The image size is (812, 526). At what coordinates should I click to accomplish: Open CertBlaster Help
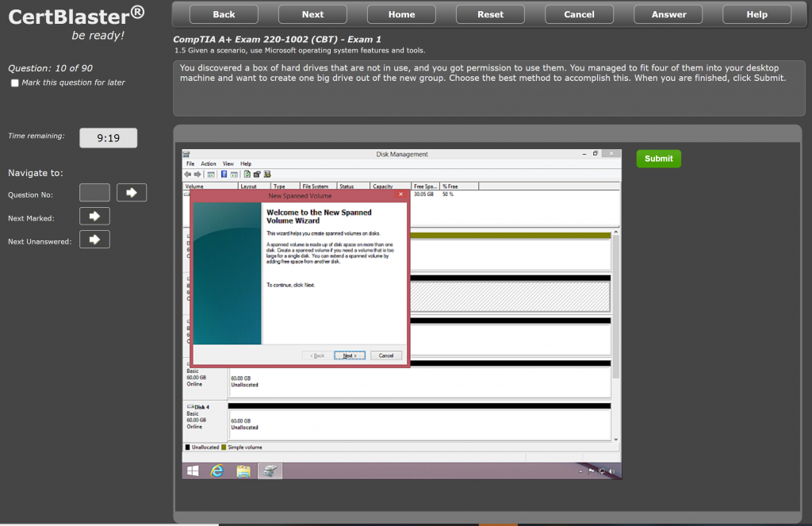(x=756, y=14)
